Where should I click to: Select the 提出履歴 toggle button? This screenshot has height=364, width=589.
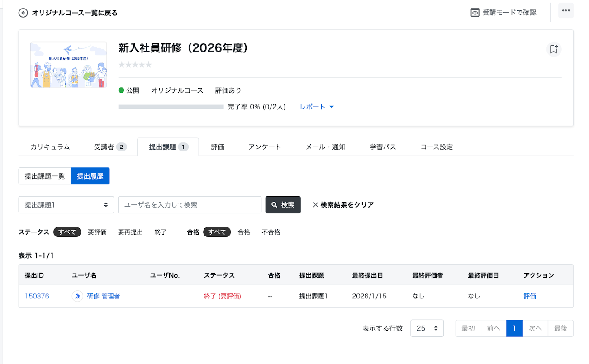point(90,176)
